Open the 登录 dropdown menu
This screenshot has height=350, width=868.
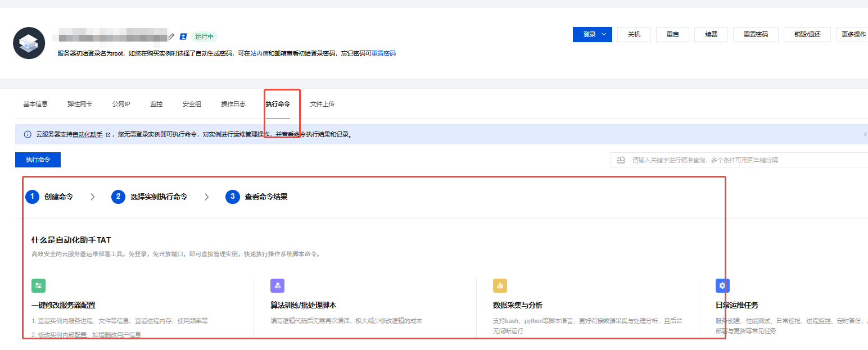tap(592, 34)
